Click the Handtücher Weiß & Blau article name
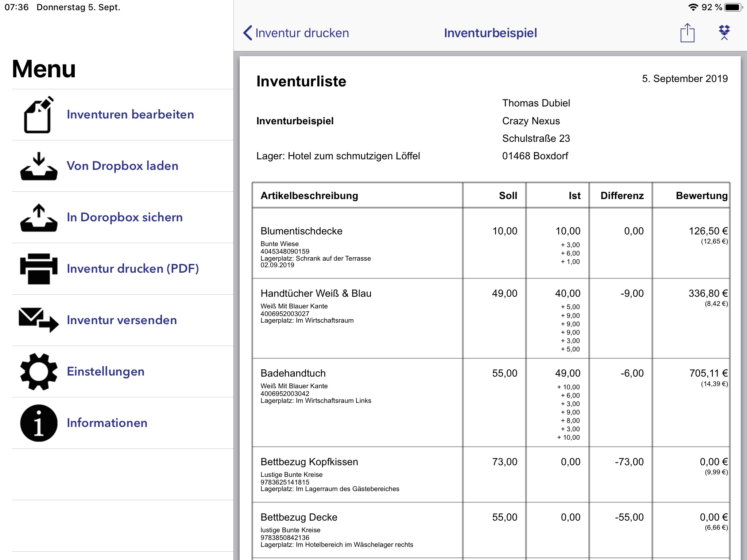The height and width of the screenshot is (560, 747). pos(316,293)
